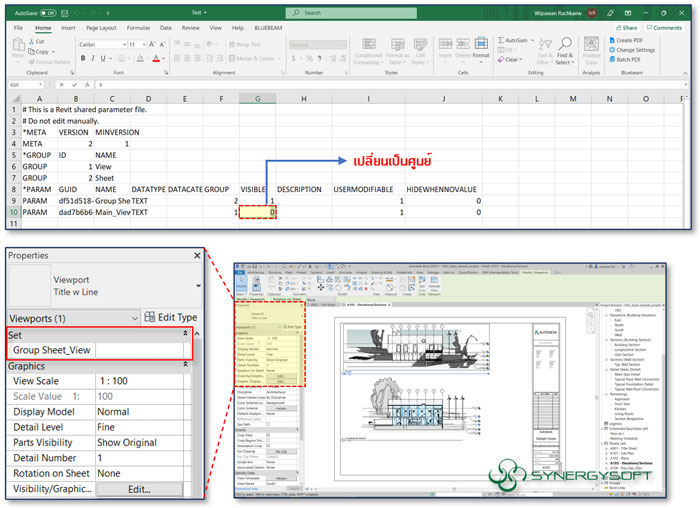
Task: Click Find & Select magnifier icon
Action: pyautogui.click(x=565, y=44)
